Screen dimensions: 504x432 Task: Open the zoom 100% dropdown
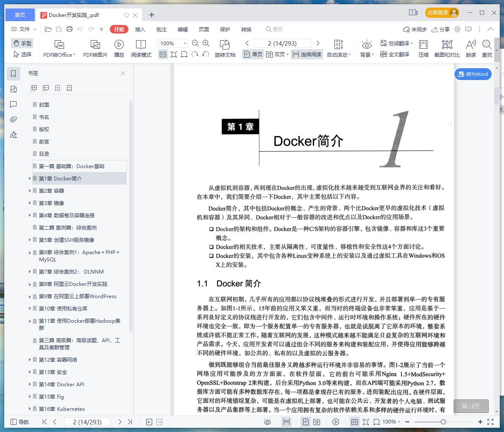(185, 43)
